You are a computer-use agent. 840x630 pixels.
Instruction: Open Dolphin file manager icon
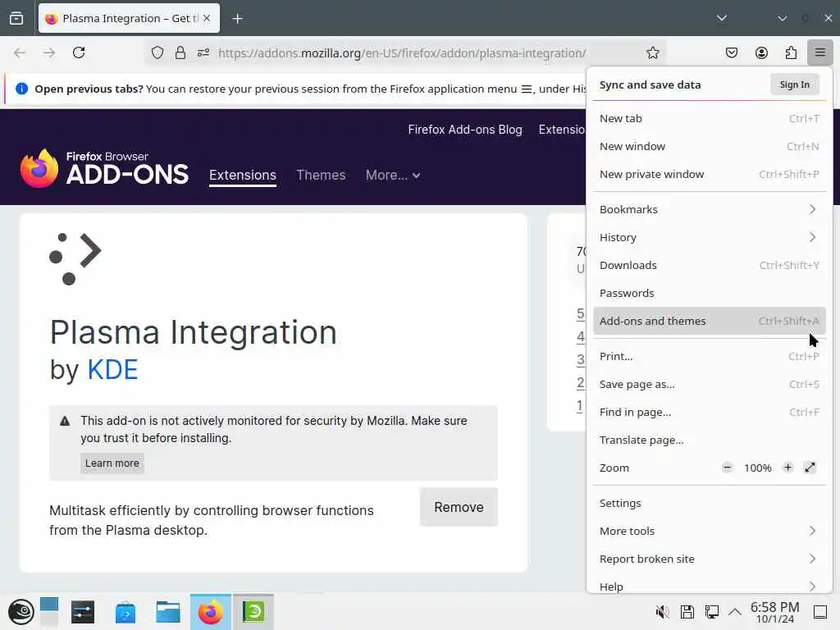(167, 612)
